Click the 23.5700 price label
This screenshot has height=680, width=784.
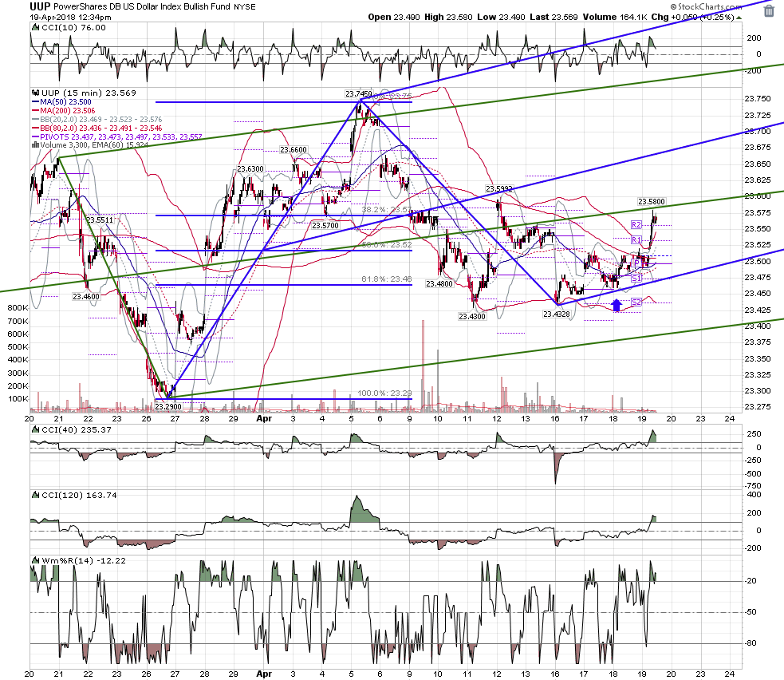(x=325, y=226)
